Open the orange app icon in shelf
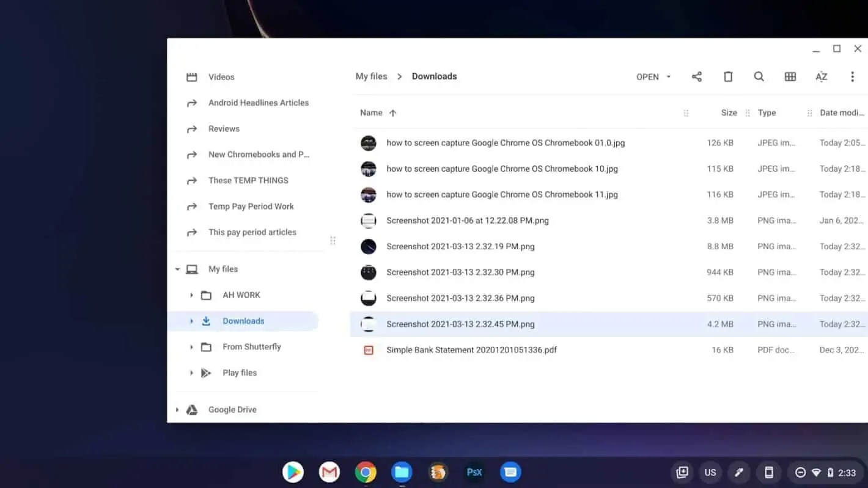Viewport: 868px width, 488px height. pyautogui.click(x=438, y=472)
